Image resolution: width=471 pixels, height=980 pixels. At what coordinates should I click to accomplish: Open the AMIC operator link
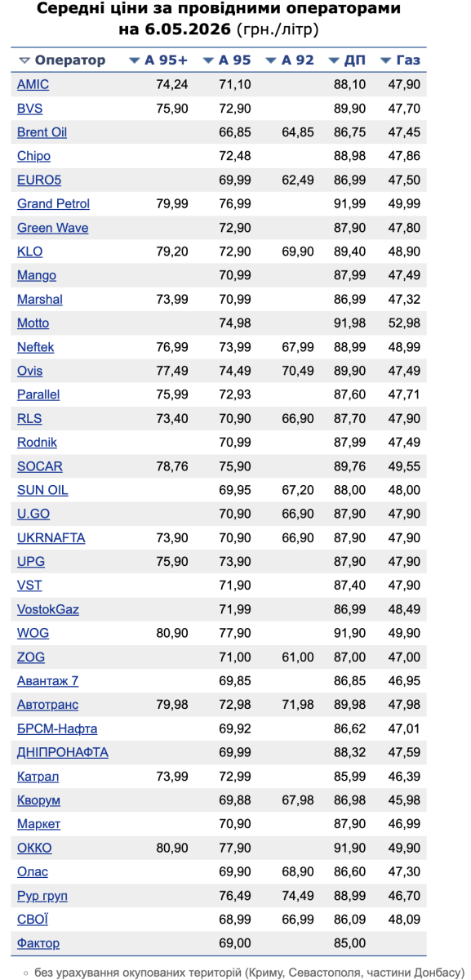33,84
